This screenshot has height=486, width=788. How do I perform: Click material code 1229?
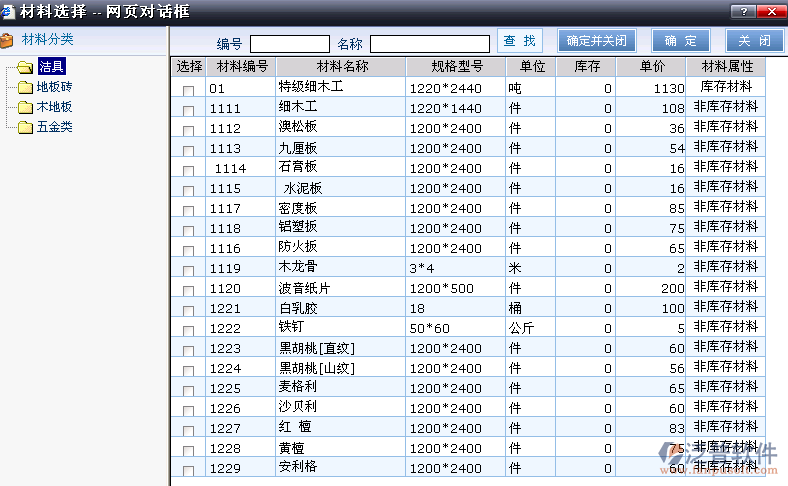point(225,468)
